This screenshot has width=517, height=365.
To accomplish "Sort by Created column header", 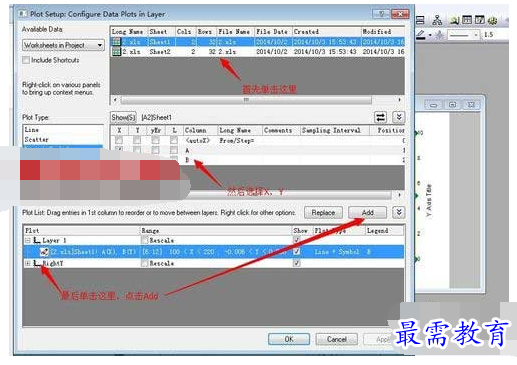I will pyautogui.click(x=326, y=32).
